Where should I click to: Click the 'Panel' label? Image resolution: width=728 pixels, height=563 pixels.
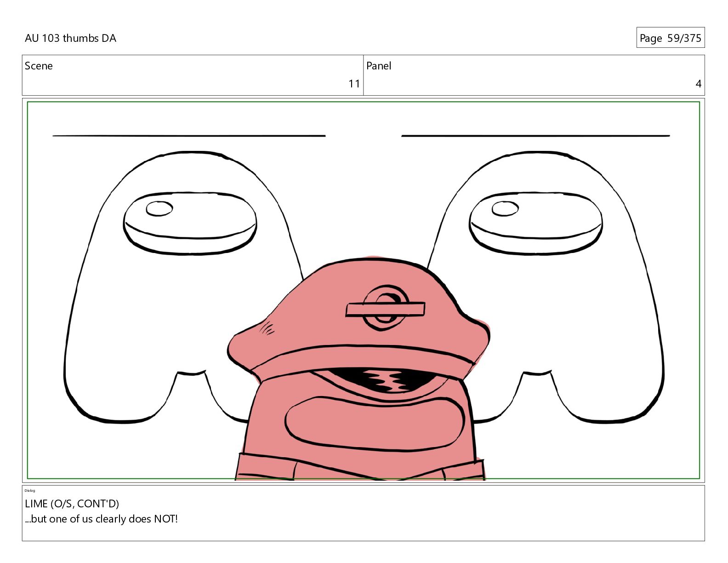(379, 66)
